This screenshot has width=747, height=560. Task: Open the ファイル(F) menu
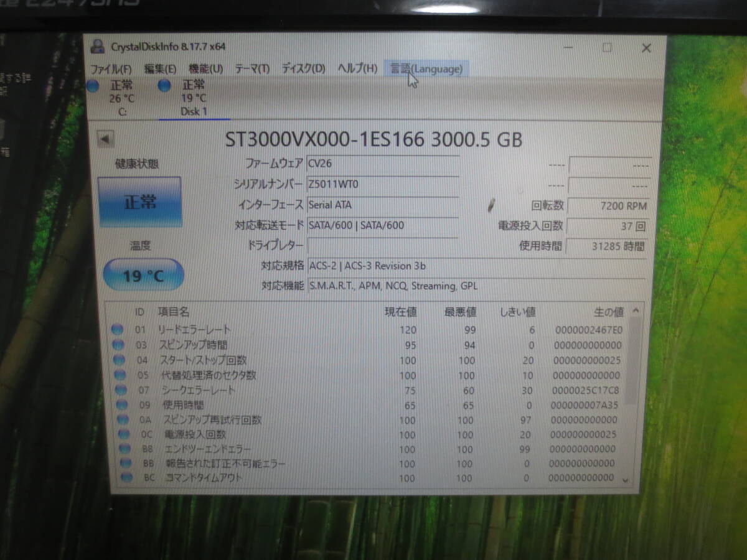point(111,68)
